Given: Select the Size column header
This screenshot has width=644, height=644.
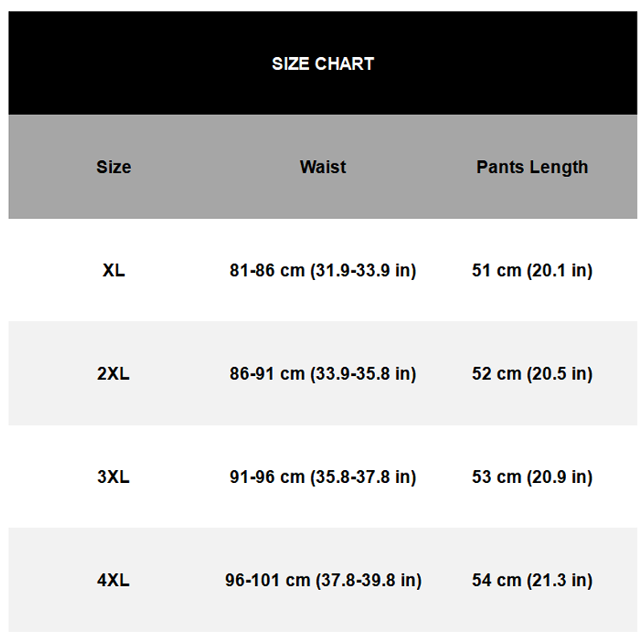Looking at the screenshot, I should point(114,167).
